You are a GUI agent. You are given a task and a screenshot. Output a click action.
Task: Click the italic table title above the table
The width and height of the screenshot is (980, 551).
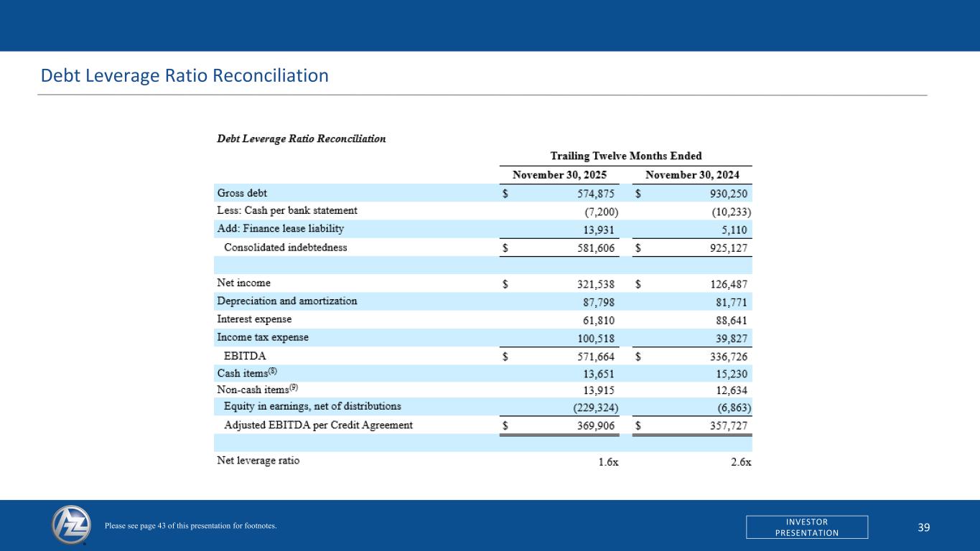[301, 138]
